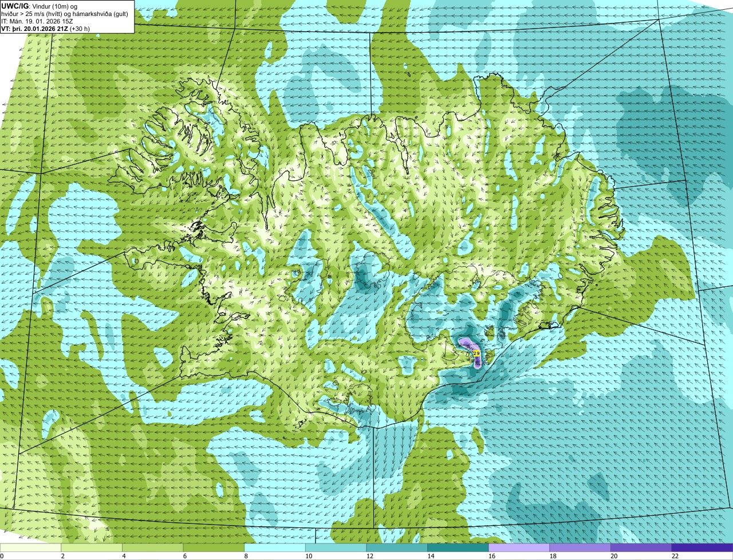Screen dimensions: 733x560
Task: Click the yellow 29 maximum gust marker
Action: (x=476, y=353)
